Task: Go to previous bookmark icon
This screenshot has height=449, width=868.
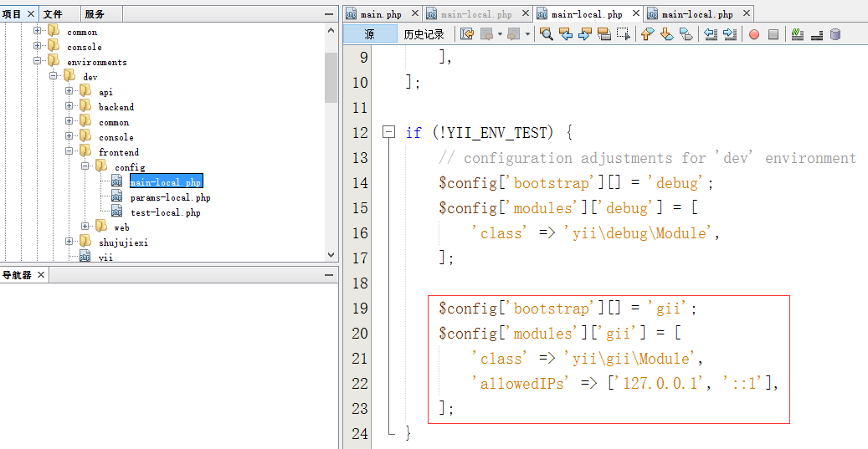Action: pyautogui.click(x=647, y=34)
